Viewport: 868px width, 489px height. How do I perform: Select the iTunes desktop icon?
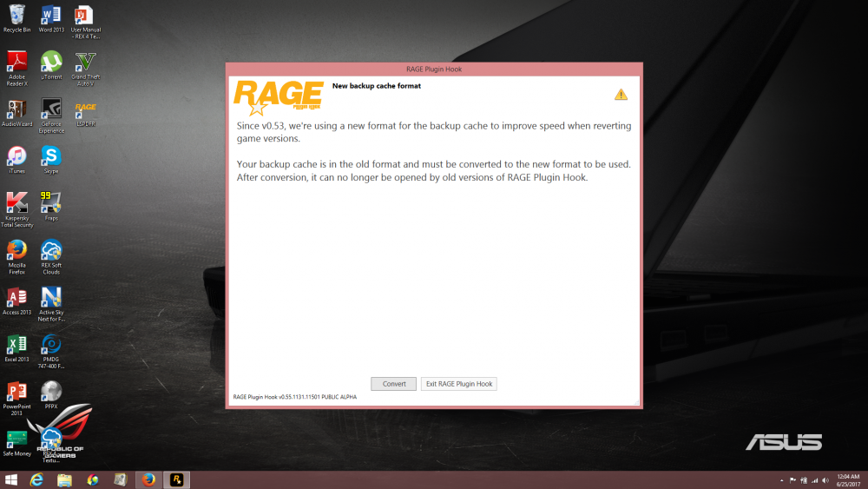[x=16, y=160]
